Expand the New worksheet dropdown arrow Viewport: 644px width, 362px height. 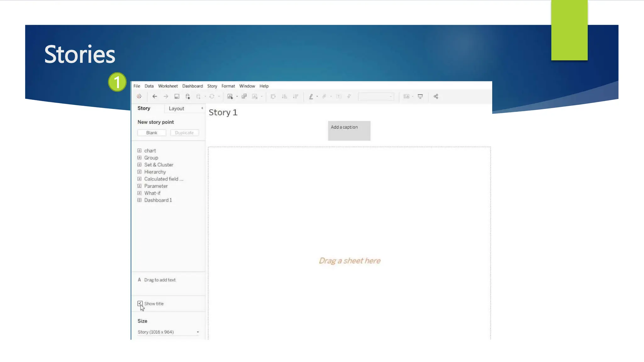tap(237, 97)
